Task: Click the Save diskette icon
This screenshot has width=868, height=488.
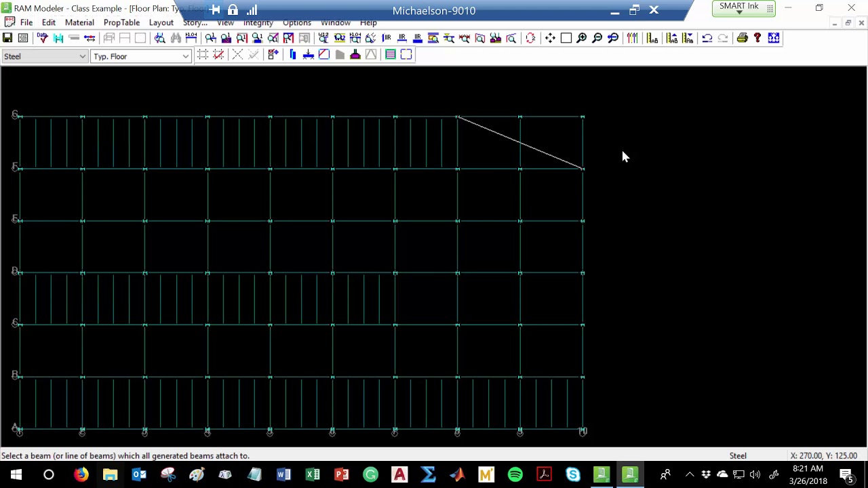Action: tap(7, 38)
